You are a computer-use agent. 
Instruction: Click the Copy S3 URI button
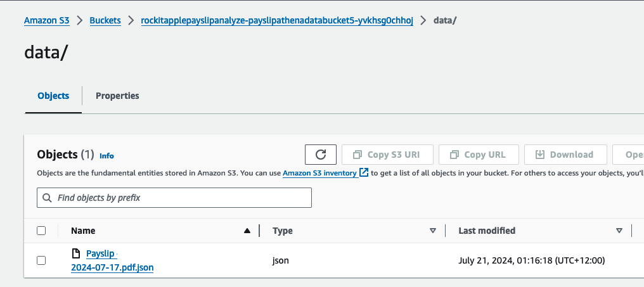(387, 155)
